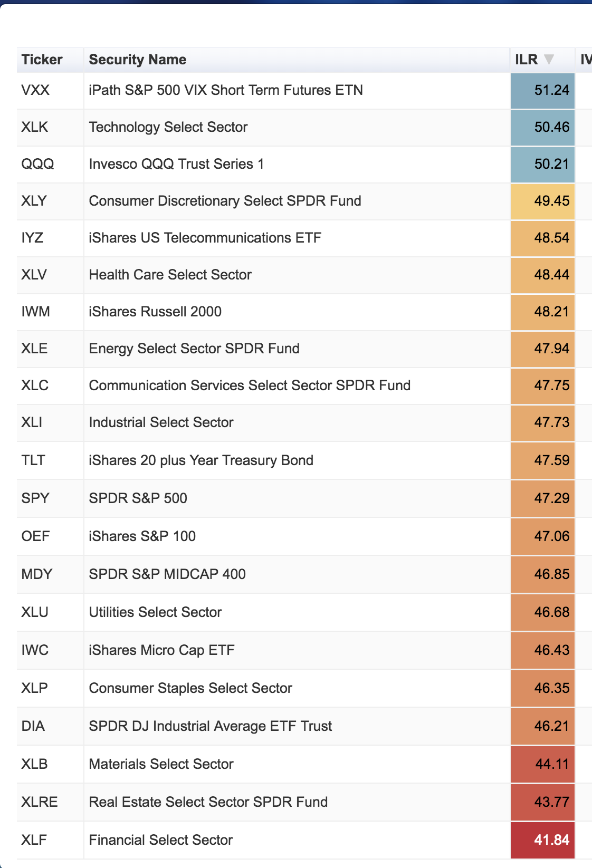
Task: Click the ILR column header label
Action: click(526, 60)
